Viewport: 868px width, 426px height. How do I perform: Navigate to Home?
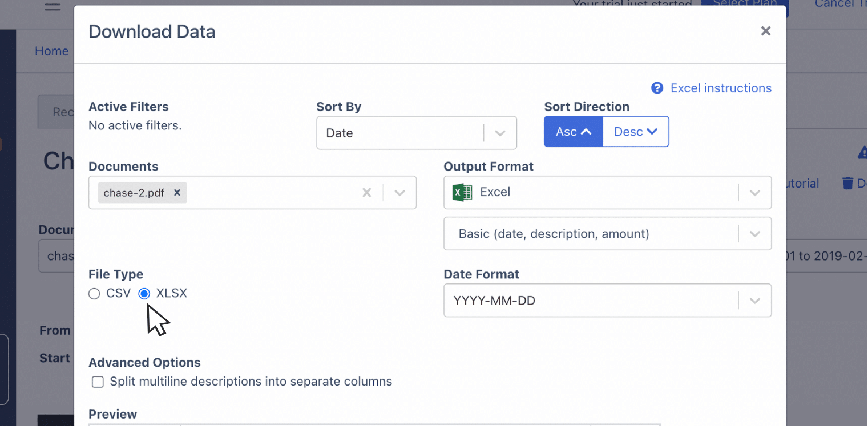point(51,51)
